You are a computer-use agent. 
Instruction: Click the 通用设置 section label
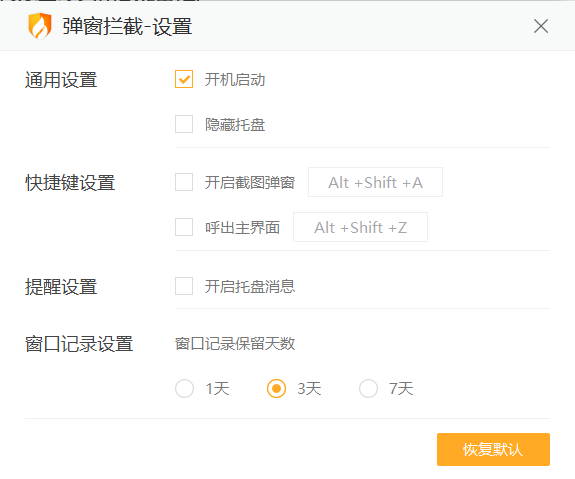pos(61,80)
